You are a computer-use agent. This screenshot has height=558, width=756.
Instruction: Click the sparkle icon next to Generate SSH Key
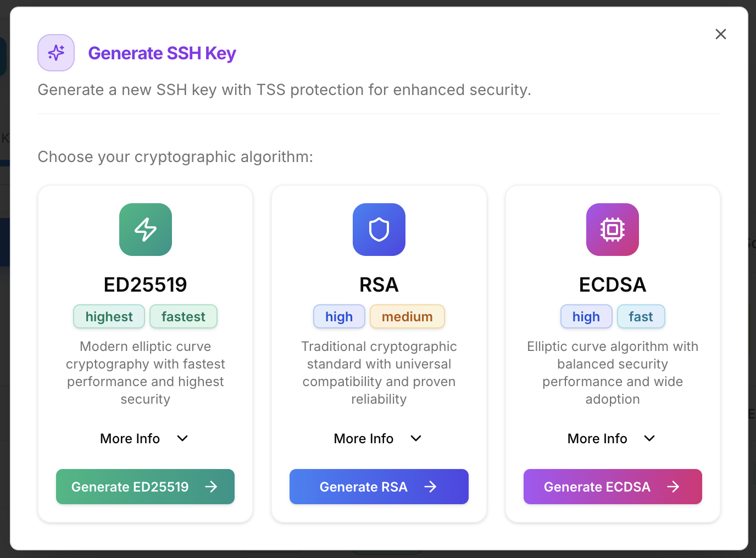pyautogui.click(x=55, y=53)
